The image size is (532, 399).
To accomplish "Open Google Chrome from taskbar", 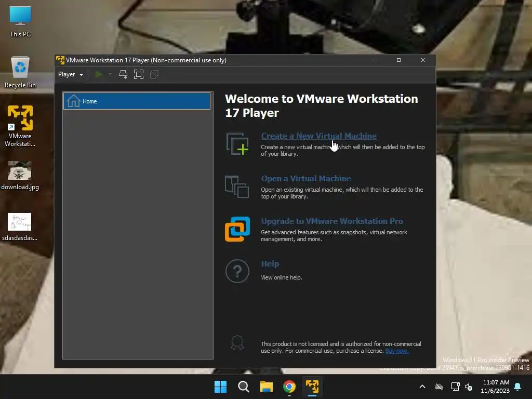I will click(289, 387).
